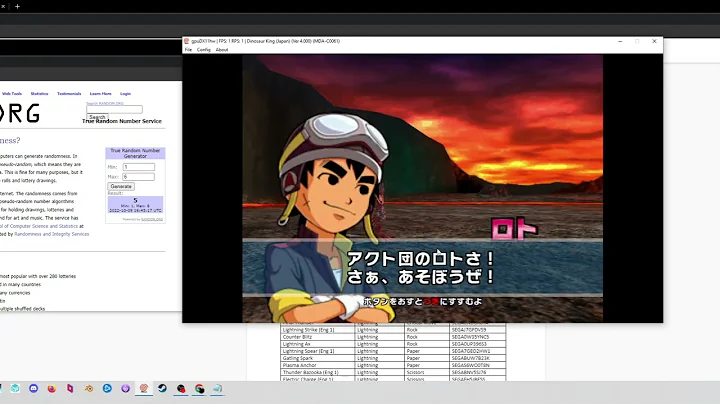Click the Paper cell in Gatling Spark row
The width and height of the screenshot is (720, 404).
click(x=427, y=358)
